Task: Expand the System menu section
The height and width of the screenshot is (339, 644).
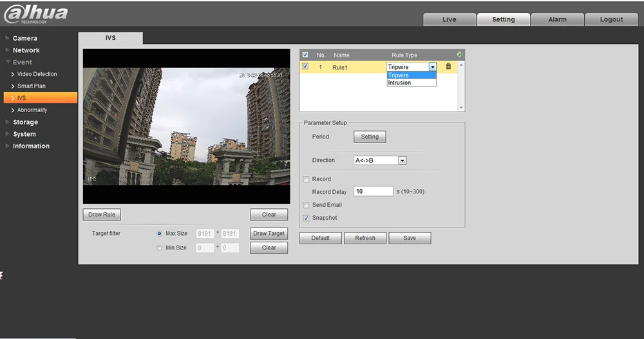Action: coord(24,134)
